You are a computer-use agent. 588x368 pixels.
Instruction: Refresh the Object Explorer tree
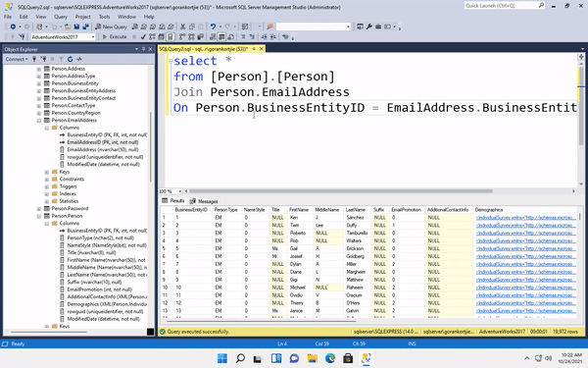(x=71, y=59)
